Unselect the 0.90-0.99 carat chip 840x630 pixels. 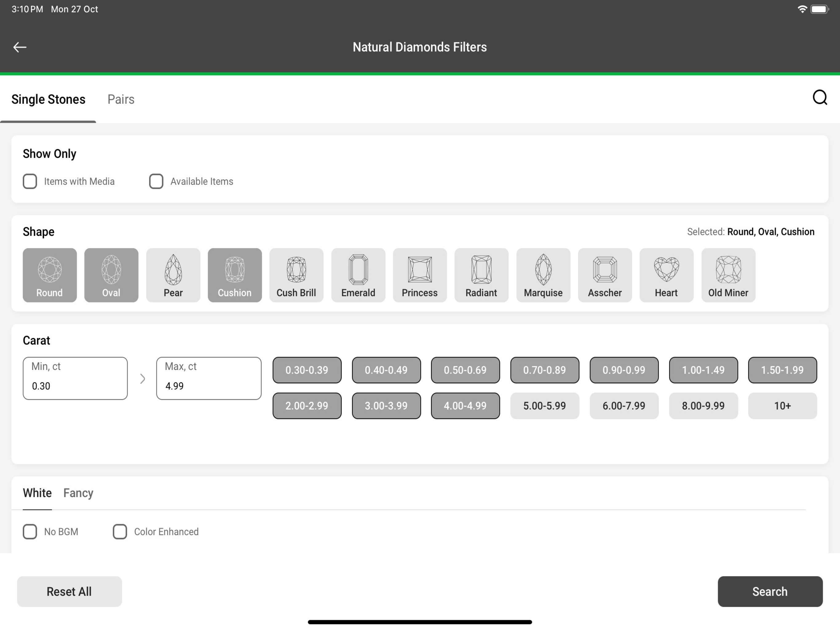624,370
